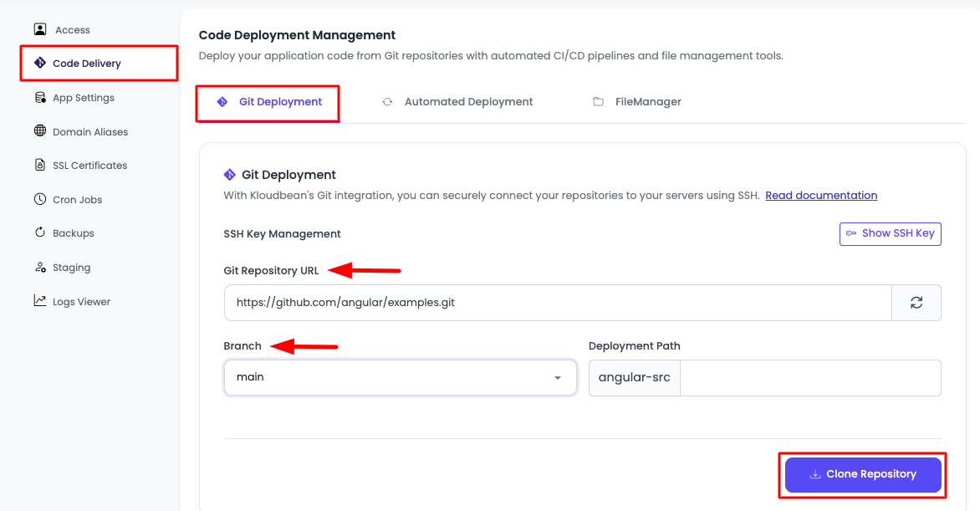This screenshot has width=980, height=511.
Task: Open the Code Delivery sidebar entry
Action: 87,63
